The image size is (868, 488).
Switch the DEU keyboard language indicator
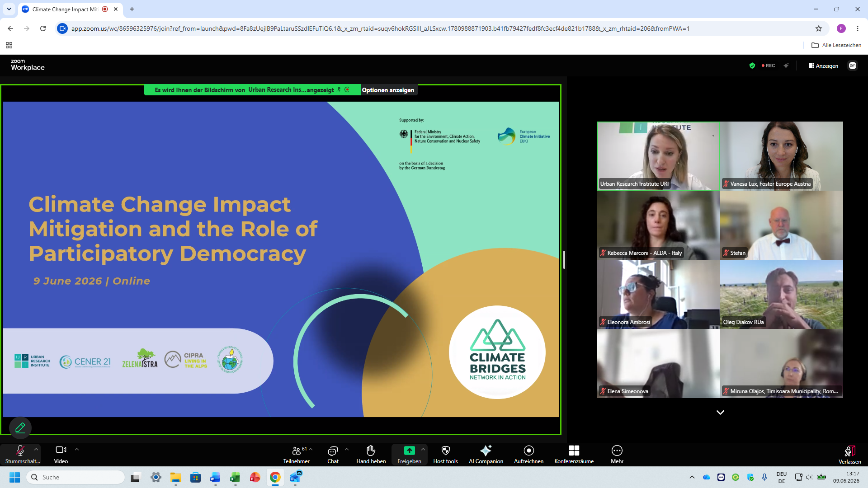(782, 477)
